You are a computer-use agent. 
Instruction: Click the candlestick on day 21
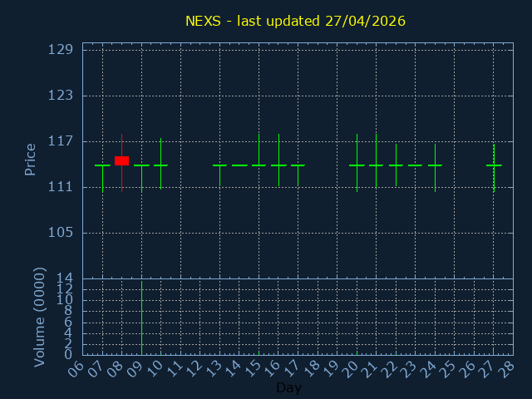pyautogui.click(x=376, y=165)
